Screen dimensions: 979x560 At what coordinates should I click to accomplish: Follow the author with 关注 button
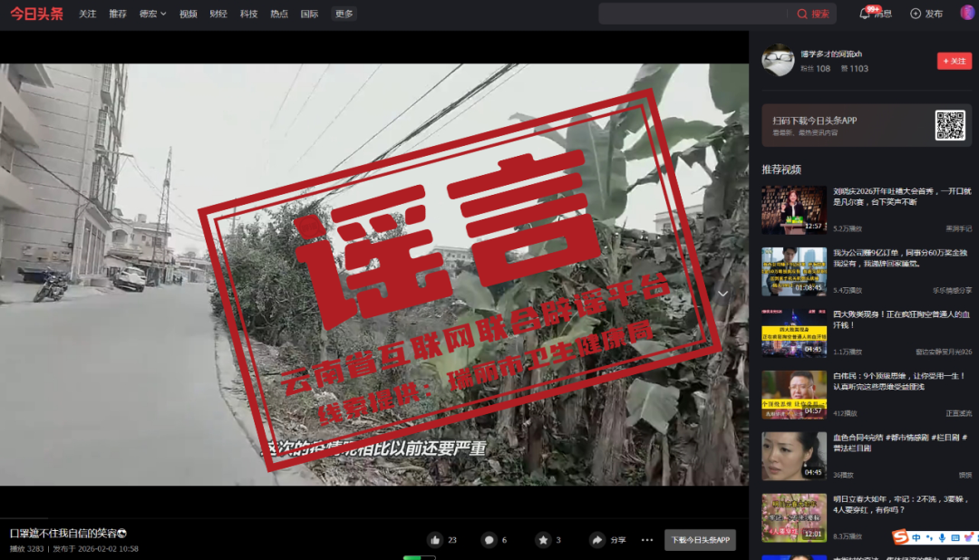[x=954, y=61]
